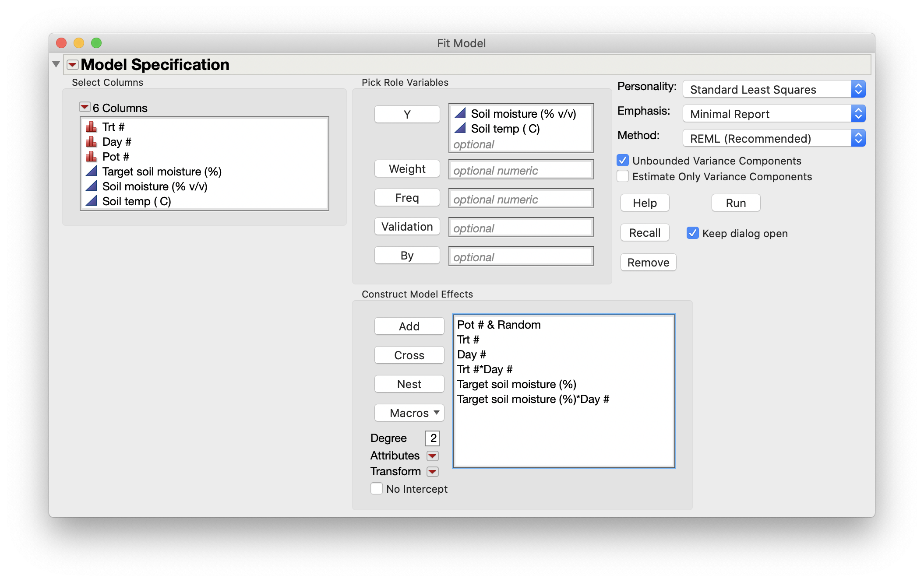Open the Personality dropdown
This screenshot has height=582, width=924.
coord(773,89)
